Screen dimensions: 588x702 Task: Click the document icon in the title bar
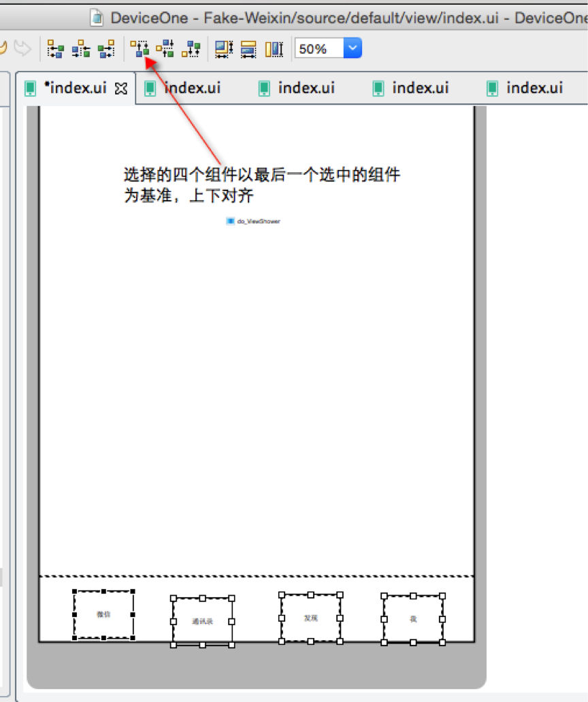(x=97, y=18)
